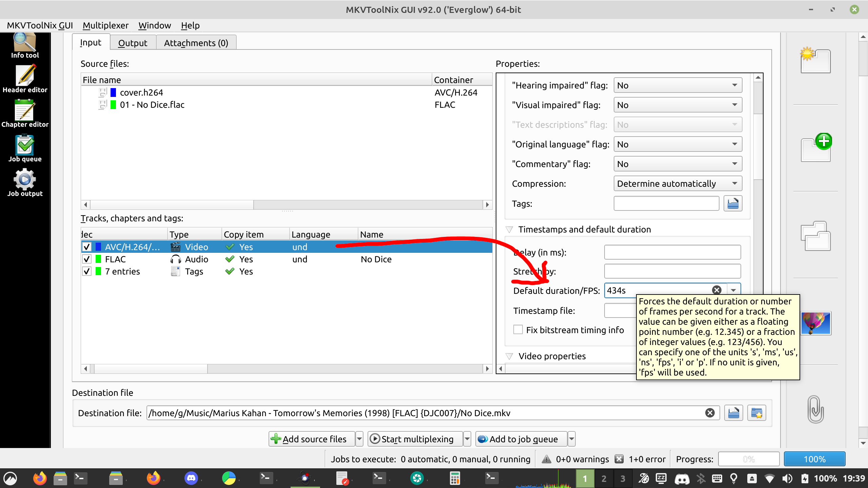Click Start multiplexing button
Image resolution: width=868 pixels, height=488 pixels.
click(415, 439)
